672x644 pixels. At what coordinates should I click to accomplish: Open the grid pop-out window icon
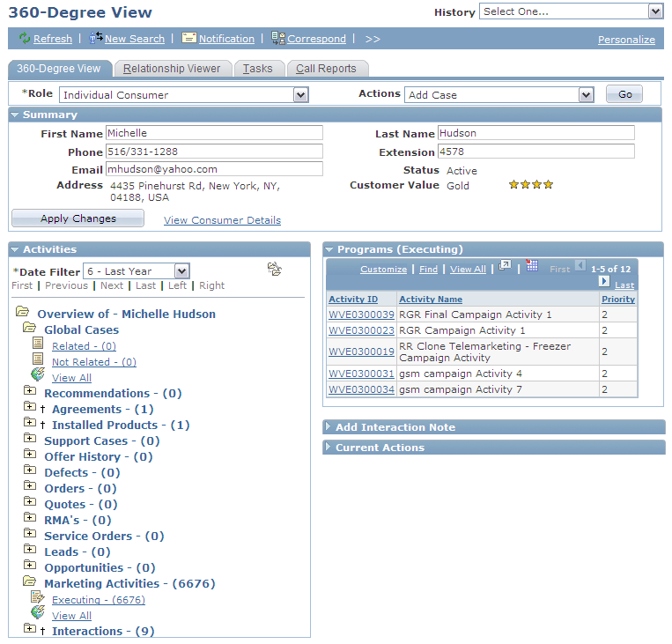(x=505, y=265)
